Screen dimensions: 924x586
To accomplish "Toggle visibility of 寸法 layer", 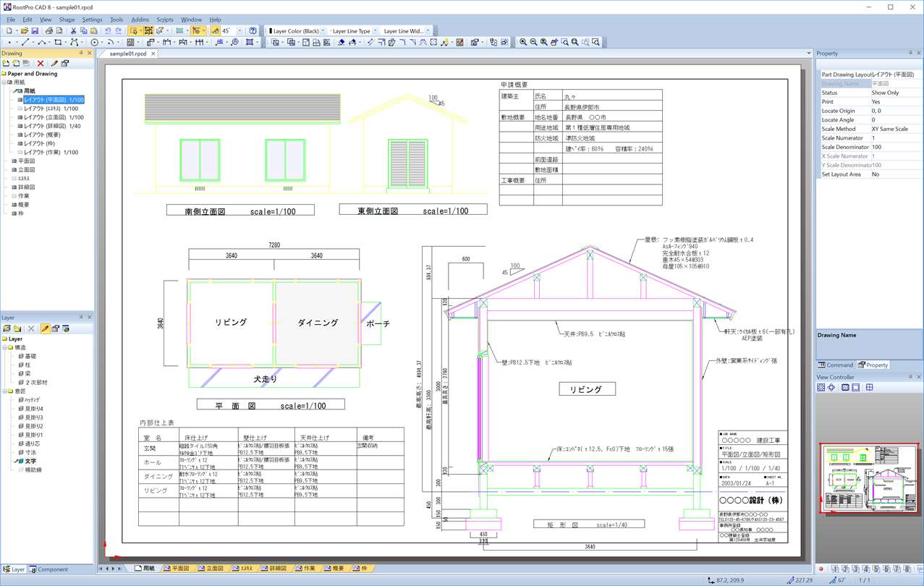I will 21,452.
